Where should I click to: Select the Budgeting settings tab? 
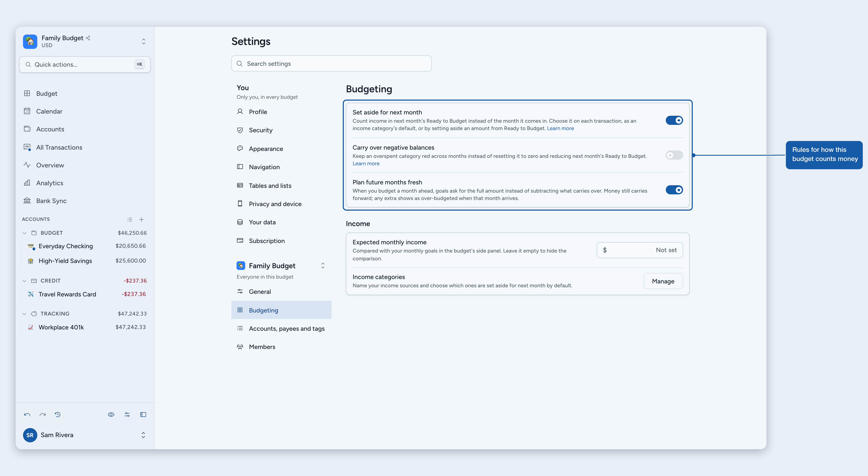[281, 310]
